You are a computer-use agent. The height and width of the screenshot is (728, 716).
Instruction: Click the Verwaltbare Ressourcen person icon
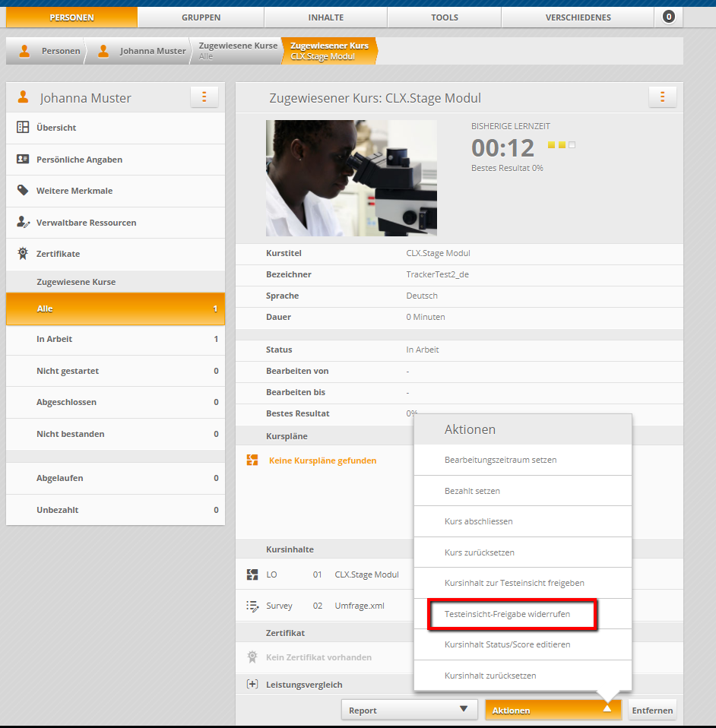click(23, 223)
